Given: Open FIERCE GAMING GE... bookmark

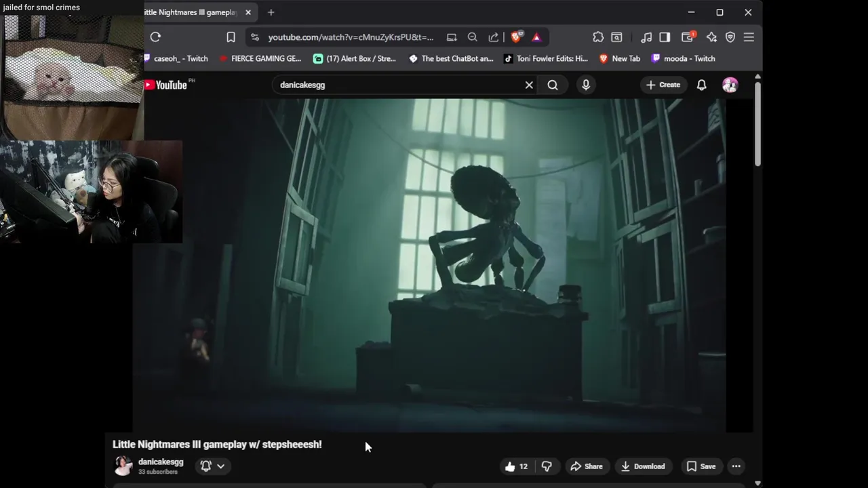Looking at the screenshot, I should click(x=260, y=58).
